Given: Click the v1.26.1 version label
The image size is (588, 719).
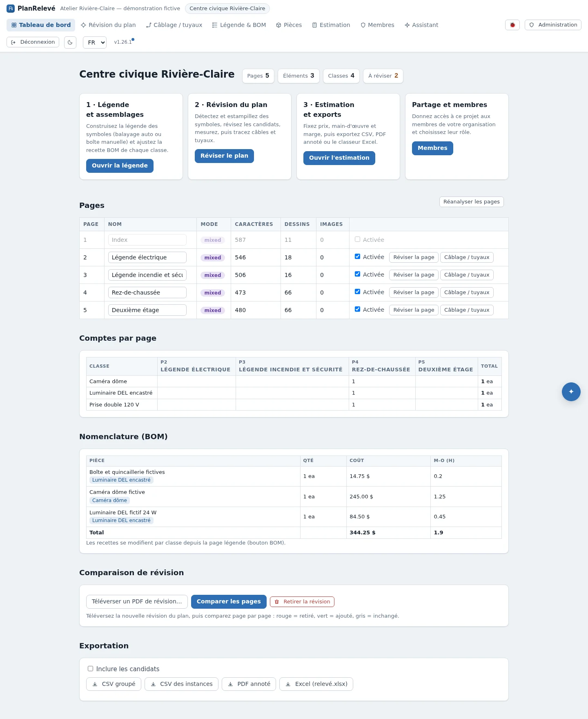Looking at the screenshot, I should [123, 42].
